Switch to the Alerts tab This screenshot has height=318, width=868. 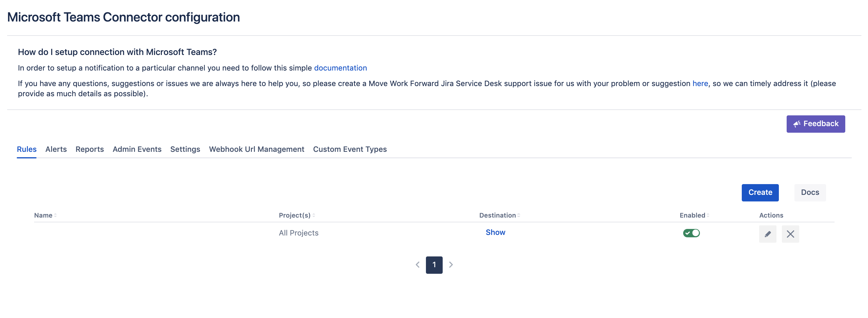56,149
